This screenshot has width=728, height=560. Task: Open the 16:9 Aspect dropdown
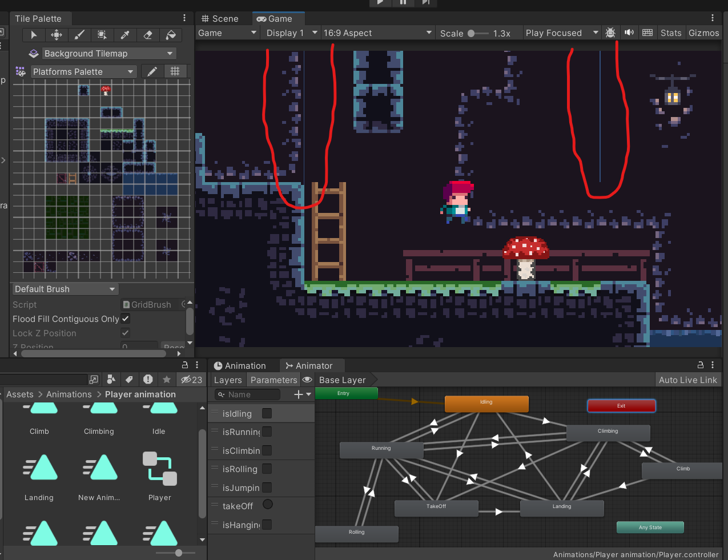[377, 33]
